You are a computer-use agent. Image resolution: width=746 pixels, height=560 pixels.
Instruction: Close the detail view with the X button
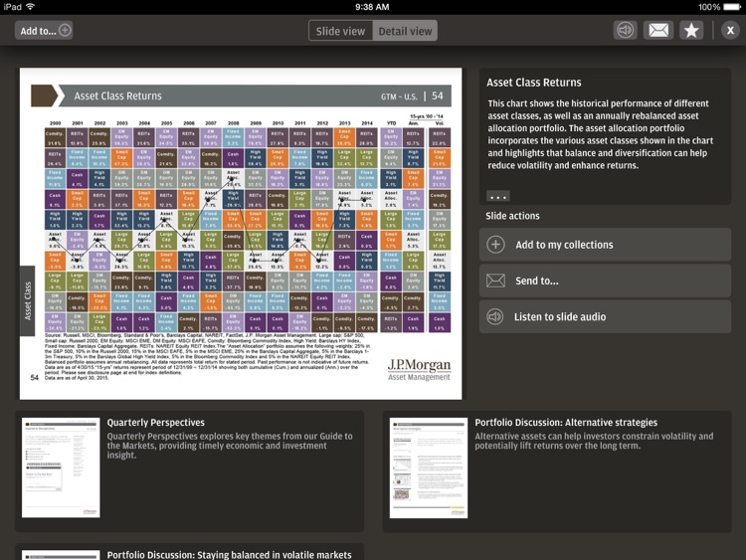[730, 31]
